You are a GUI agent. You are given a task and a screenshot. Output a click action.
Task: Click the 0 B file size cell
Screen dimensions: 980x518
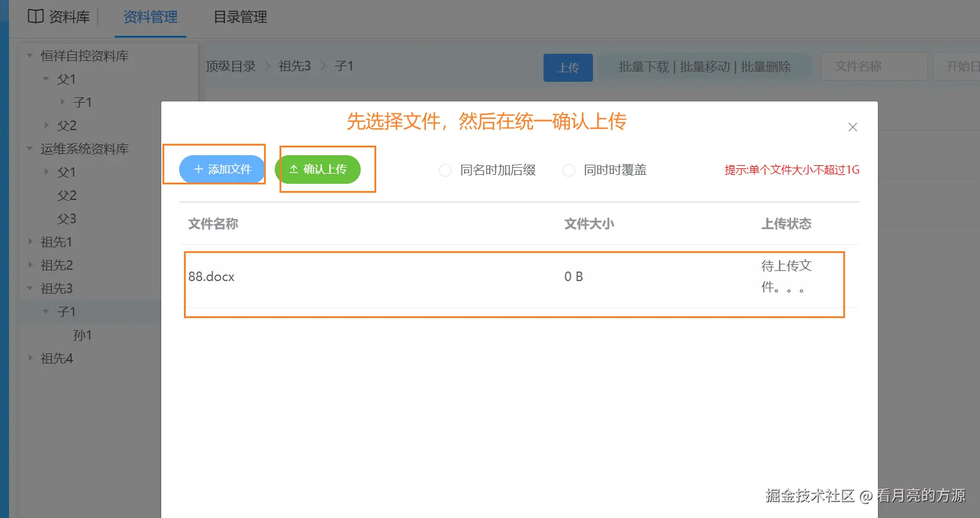574,277
